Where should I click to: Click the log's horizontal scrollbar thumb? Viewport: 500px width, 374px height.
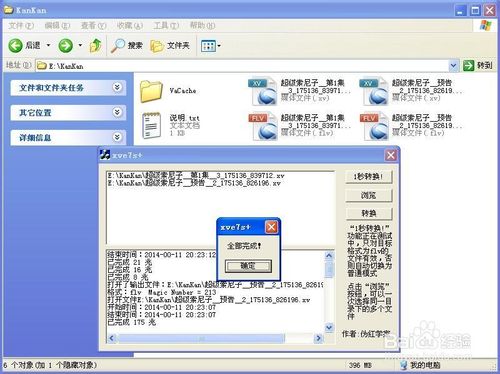[201, 338]
